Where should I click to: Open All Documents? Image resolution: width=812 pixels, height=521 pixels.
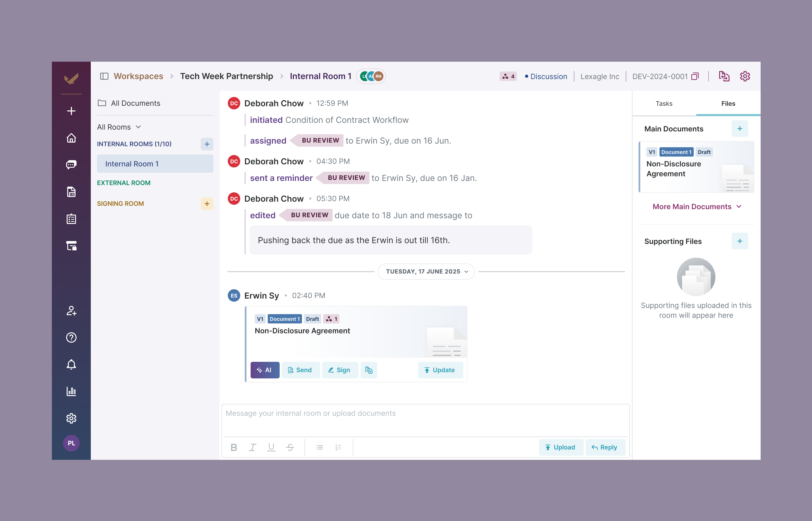click(129, 103)
